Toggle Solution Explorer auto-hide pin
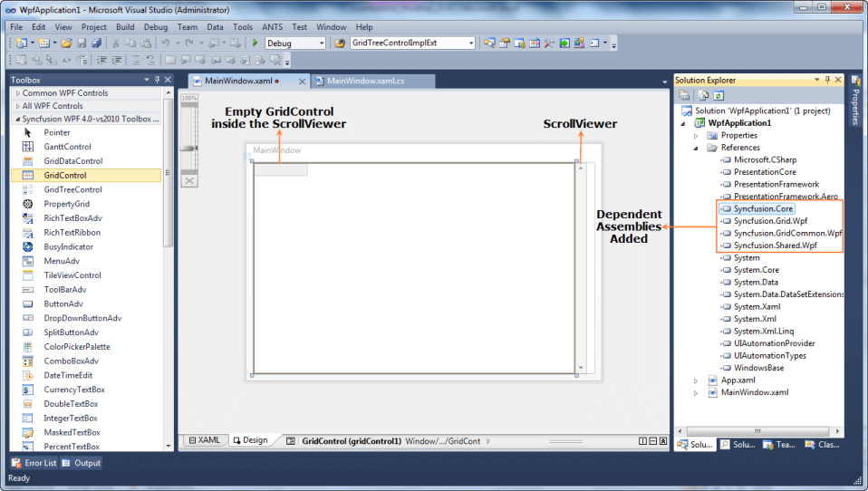Screen dimensions: 868x491 tap(827, 80)
